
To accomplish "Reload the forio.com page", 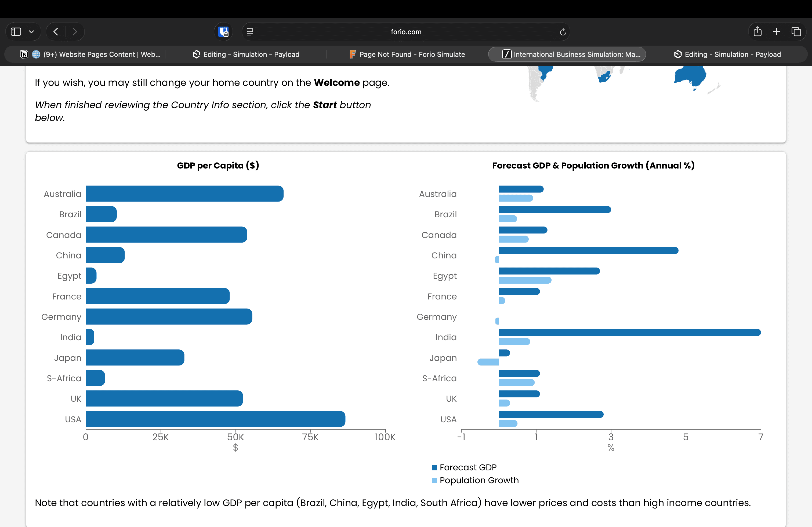I will click(563, 32).
